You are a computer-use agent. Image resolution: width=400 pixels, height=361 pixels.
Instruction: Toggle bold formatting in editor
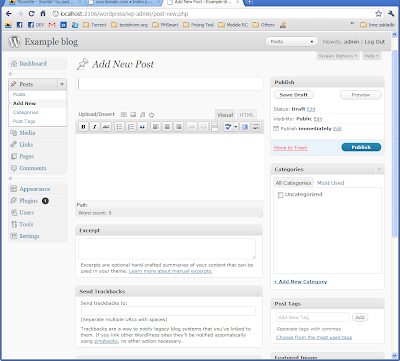(x=83, y=127)
